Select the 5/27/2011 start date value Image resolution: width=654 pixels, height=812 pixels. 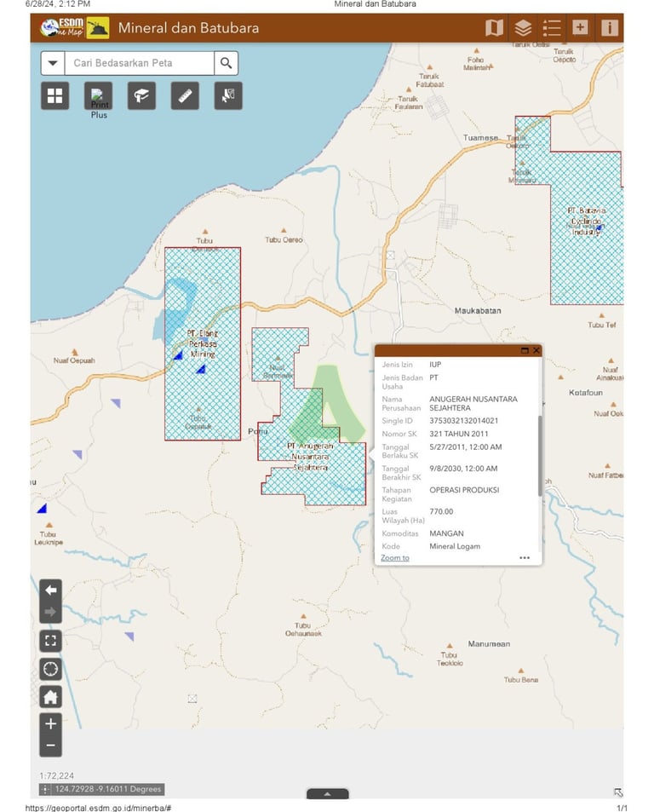coord(465,447)
